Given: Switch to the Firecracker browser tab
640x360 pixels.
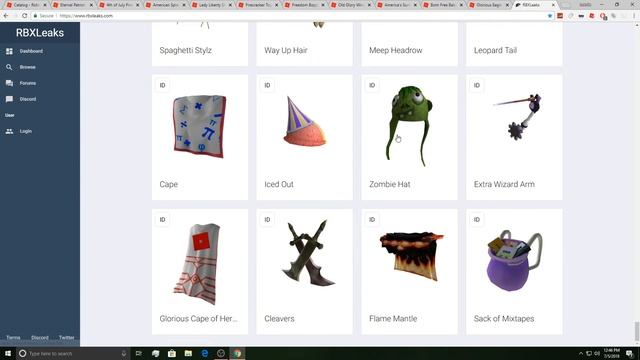Looking at the screenshot, I should pyautogui.click(x=257, y=5).
